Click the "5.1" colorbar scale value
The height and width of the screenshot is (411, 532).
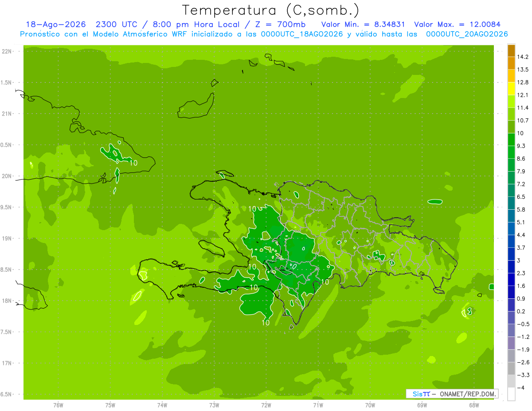click(x=521, y=222)
